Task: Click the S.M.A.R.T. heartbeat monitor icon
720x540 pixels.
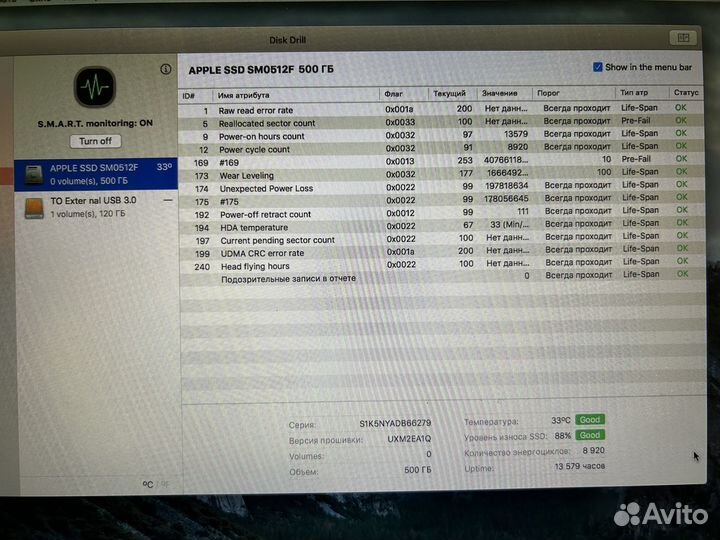Action: click(x=95, y=87)
